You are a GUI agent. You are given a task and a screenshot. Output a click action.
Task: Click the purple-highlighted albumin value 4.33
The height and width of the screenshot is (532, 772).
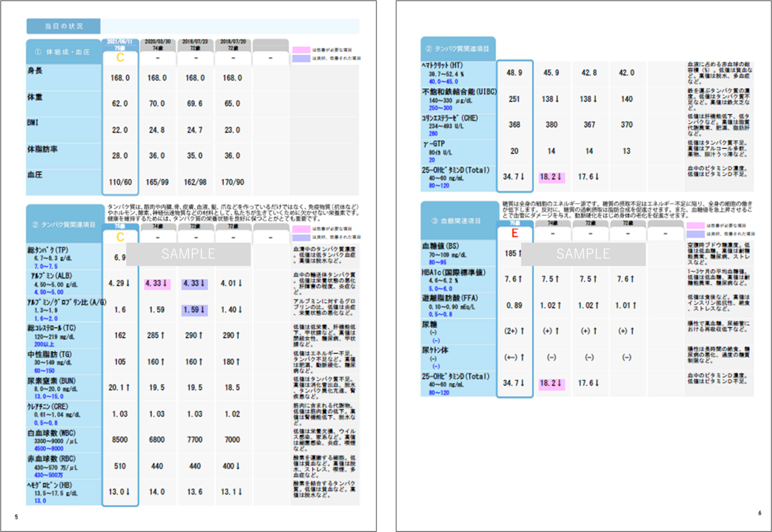point(195,283)
